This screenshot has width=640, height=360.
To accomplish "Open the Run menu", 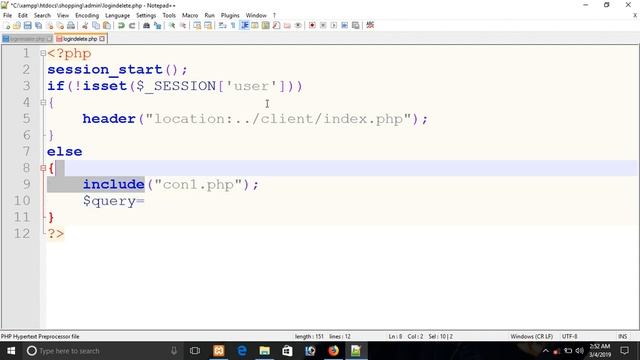I will 209,16.
